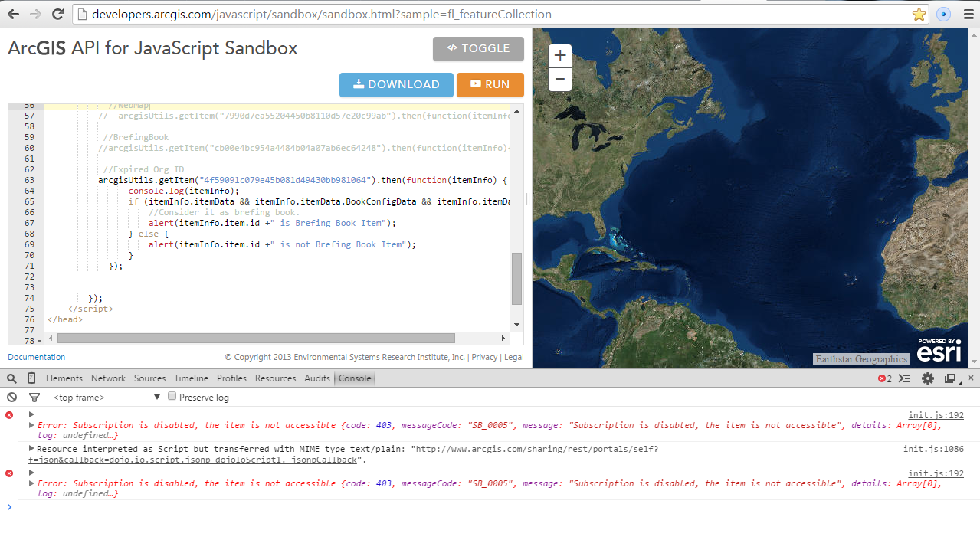
Task: Run the sample with the RUN button
Action: pos(490,85)
